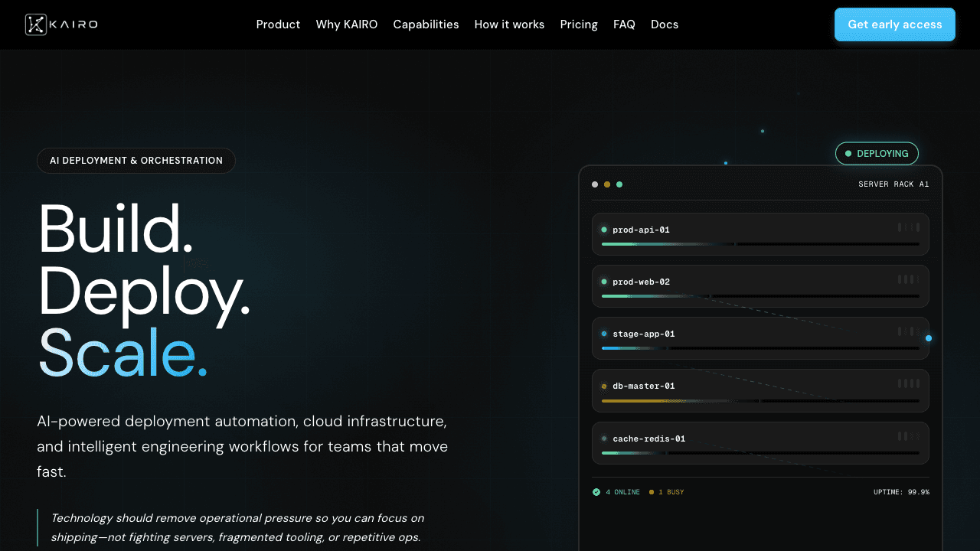The width and height of the screenshot is (980, 551).
Task: Click the db-master-01 amber status dot
Action: click(x=604, y=386)
